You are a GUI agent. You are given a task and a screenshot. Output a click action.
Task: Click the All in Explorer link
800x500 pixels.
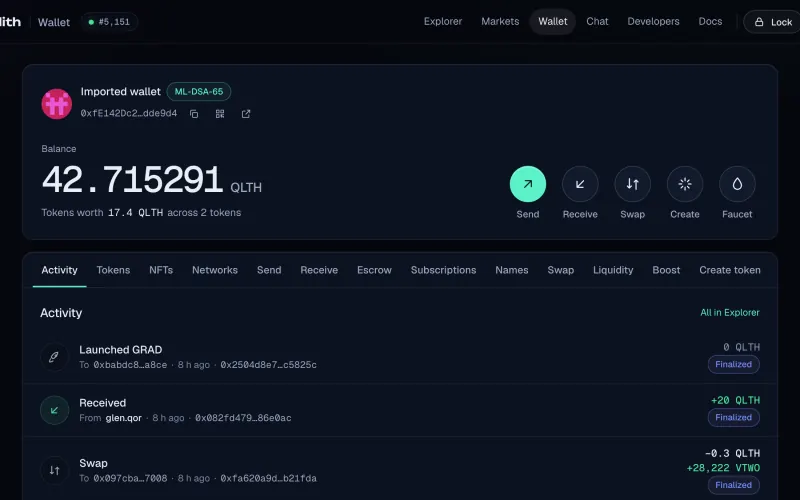730,312
